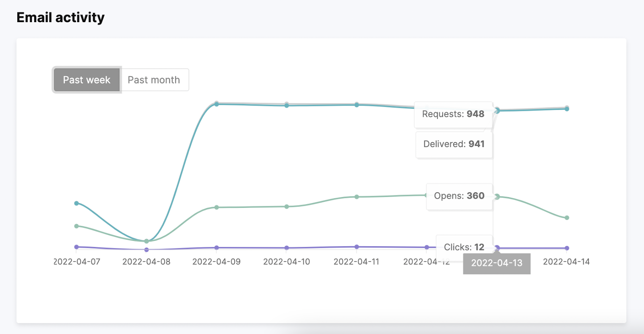The width and height of the screenshot is (644, 334).
Task: Select purple clicks point on 2022-04-11
Action: [x=357, y=247]
